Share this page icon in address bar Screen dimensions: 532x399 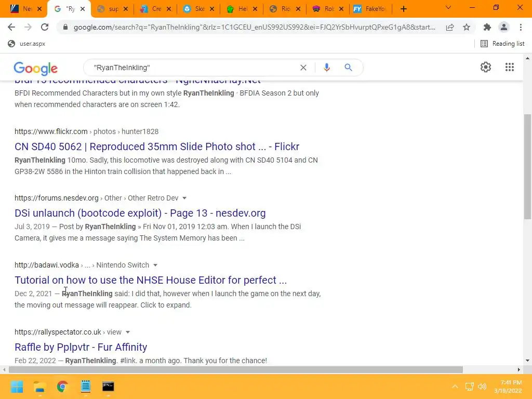click(450, 27)
